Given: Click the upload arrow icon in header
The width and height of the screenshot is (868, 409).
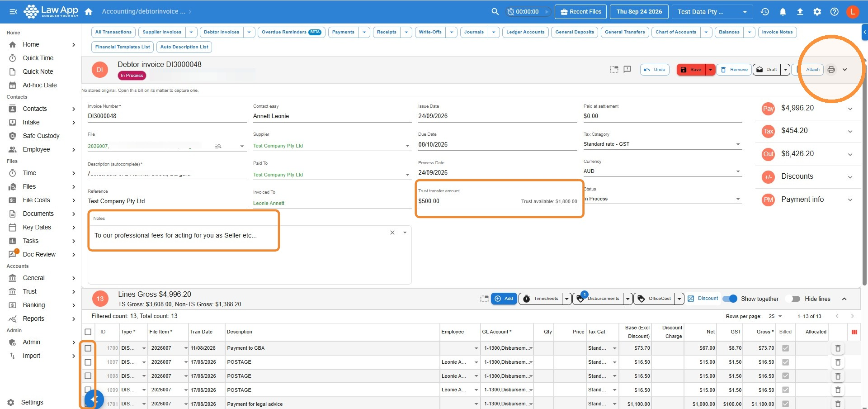Looking at the screenshot, I should (x=800, y=12).
